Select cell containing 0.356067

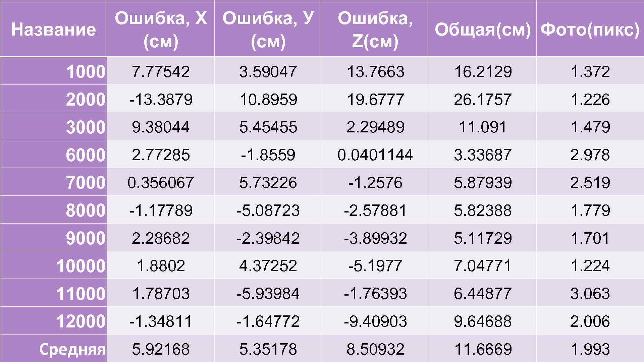[x=161, y=182]
